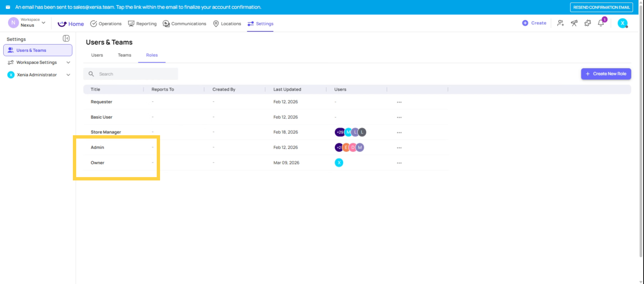Click Create New Role button
Screen dimensions: 644x284
pyautogui.click(x=606, y=74)
